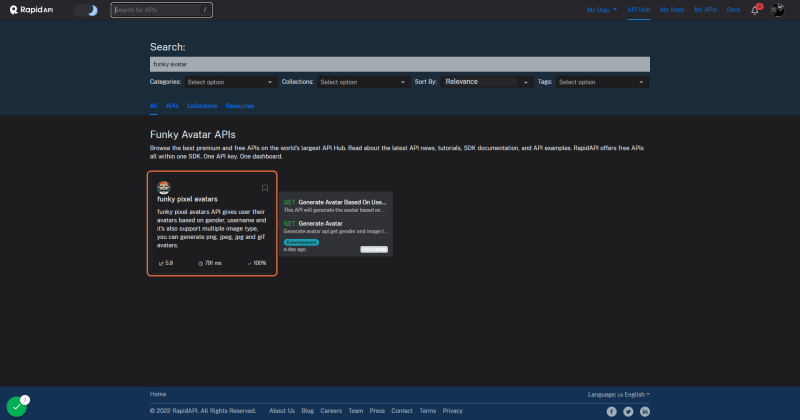Open Docs link in header
The image size is (800, 420).
733,10
